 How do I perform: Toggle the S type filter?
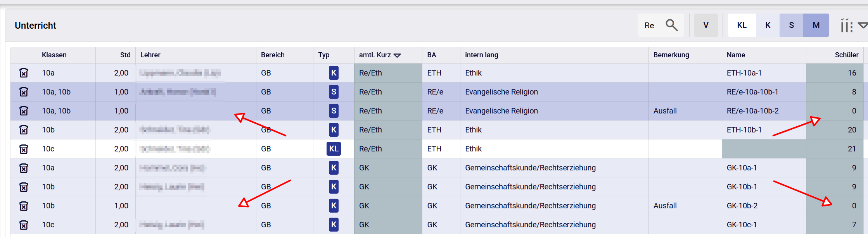point(791,25)
